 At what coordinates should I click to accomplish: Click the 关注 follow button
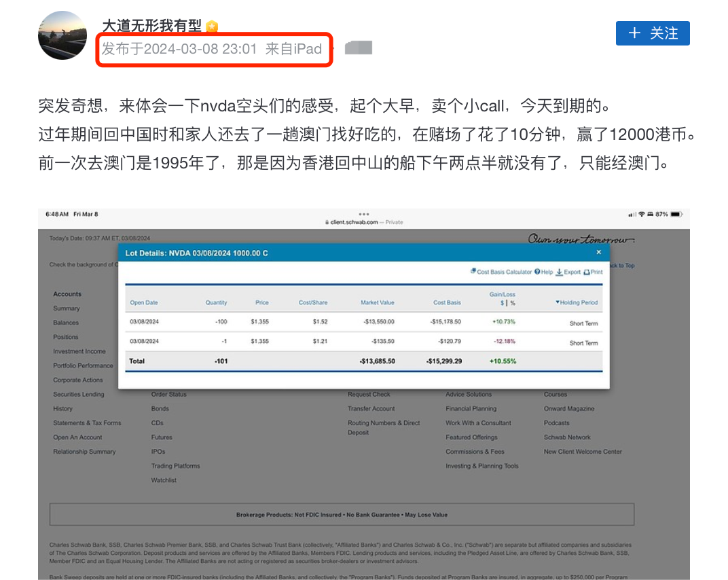coord(653,33)
